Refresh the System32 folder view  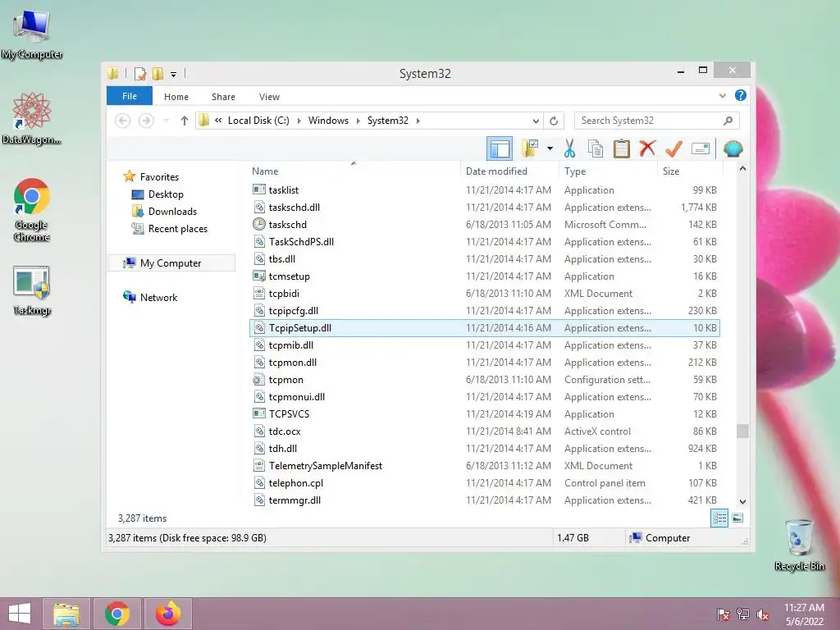[x=554, y=121]
